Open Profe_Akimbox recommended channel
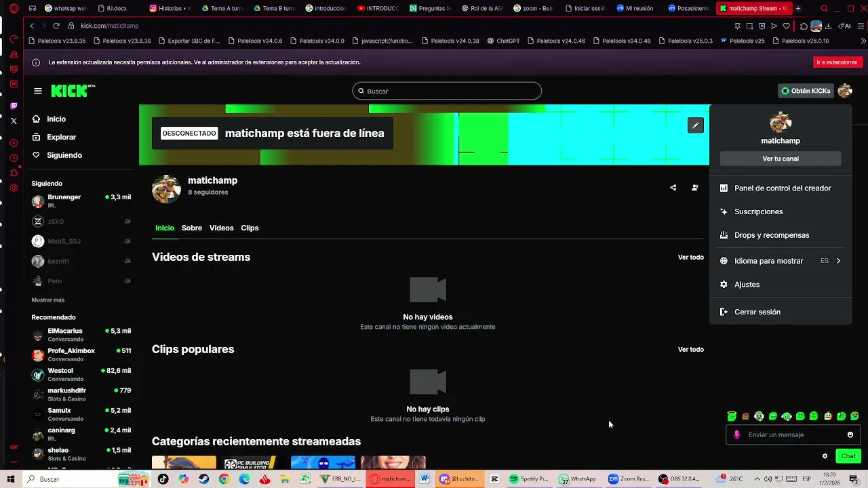Image resolution: width=868 pixels, height=488 pixels. tap(81, 354)
